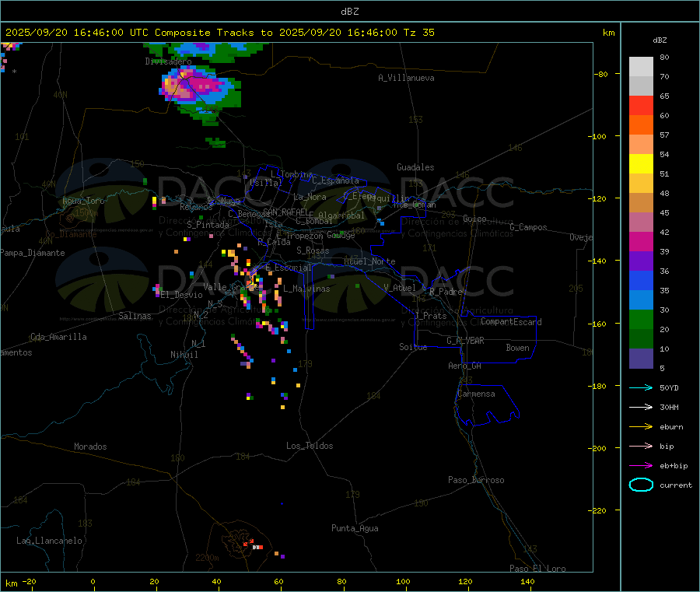The width and height of the screenshot is (700, 592).
Task: Click the 'Paso_El_Loro' map label
Action: coord(537,569)
